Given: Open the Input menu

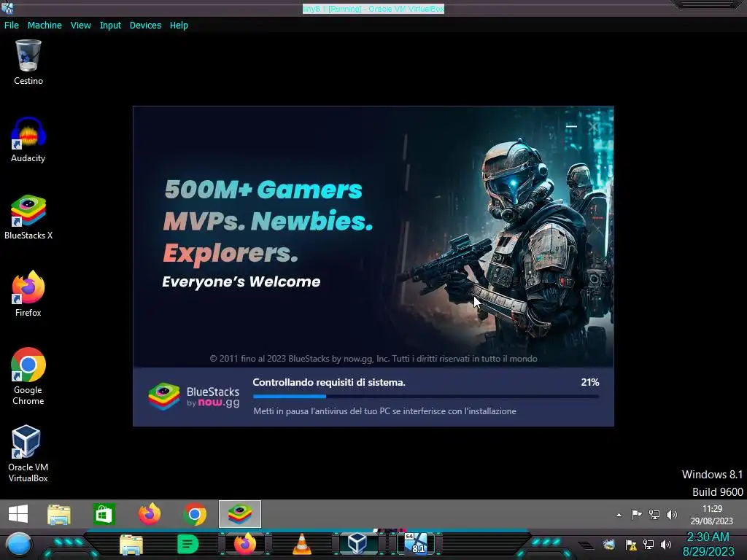Looking at the screenshot, I should point(110,26).
